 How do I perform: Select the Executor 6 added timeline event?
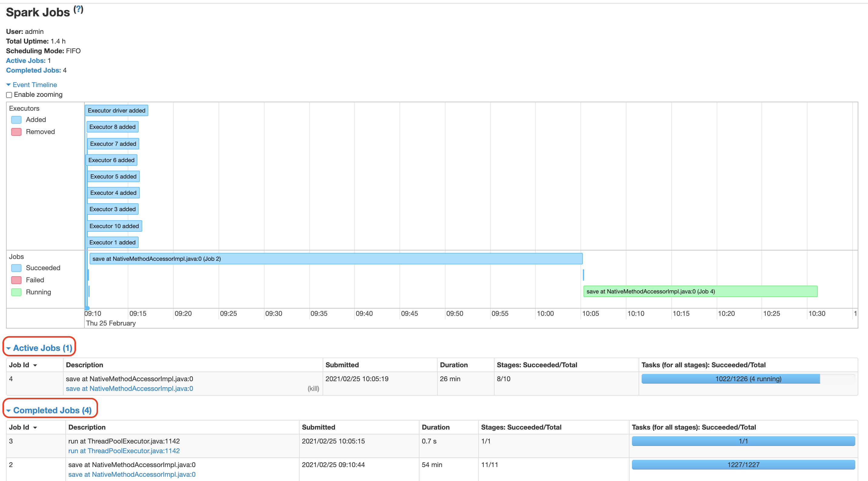pyautogui.click(x=112, y=160)
